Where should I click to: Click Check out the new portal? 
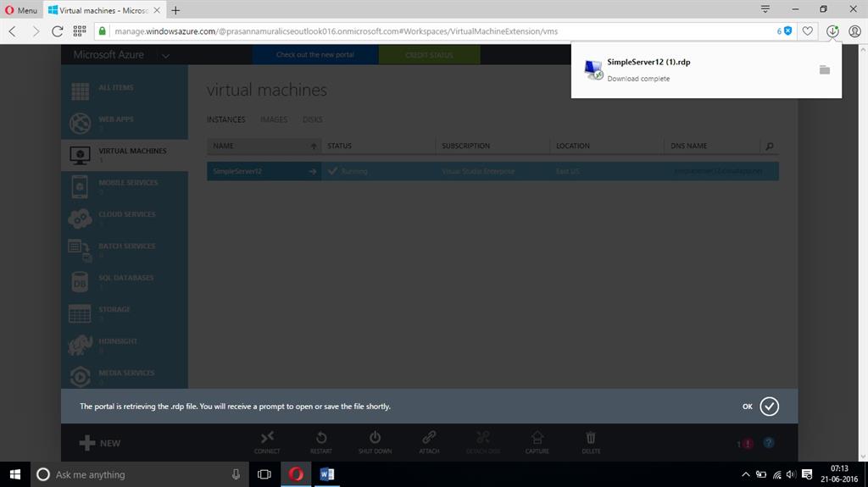315,55
